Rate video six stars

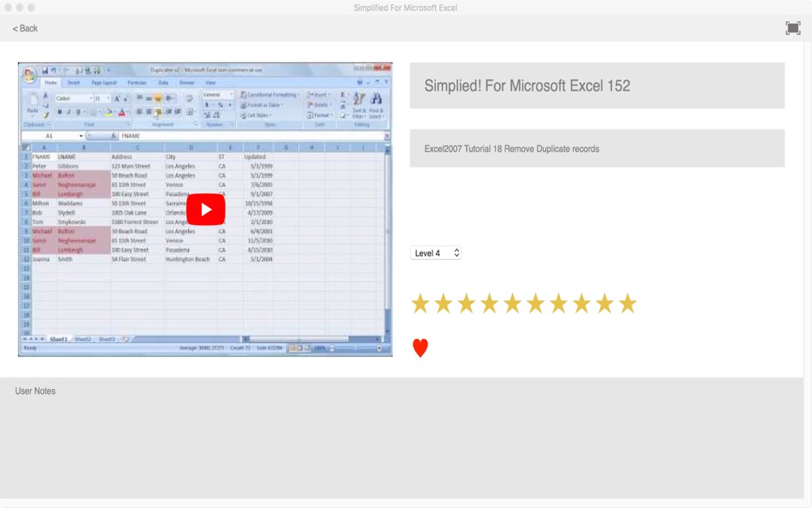(535, 304)
